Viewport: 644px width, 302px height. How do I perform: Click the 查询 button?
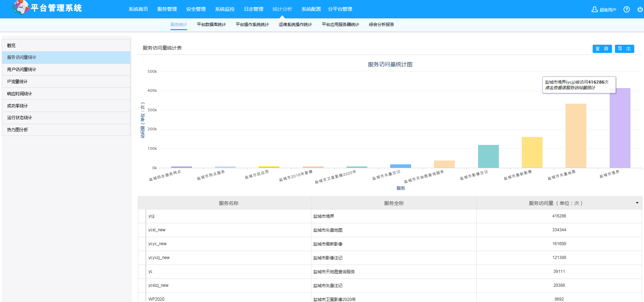(x=602, y=49)
